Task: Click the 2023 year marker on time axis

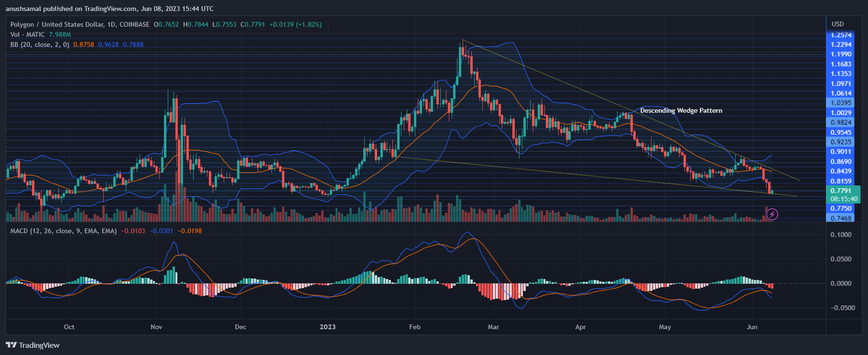Action: 327,327
